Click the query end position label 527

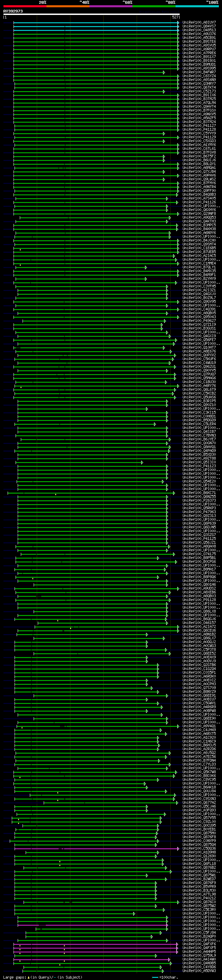pyautogui.click(x=175, y=17)
